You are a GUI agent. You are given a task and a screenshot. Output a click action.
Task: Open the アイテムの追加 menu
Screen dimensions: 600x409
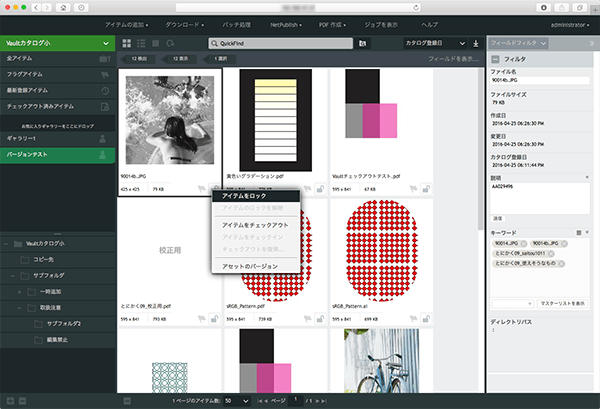126,25
